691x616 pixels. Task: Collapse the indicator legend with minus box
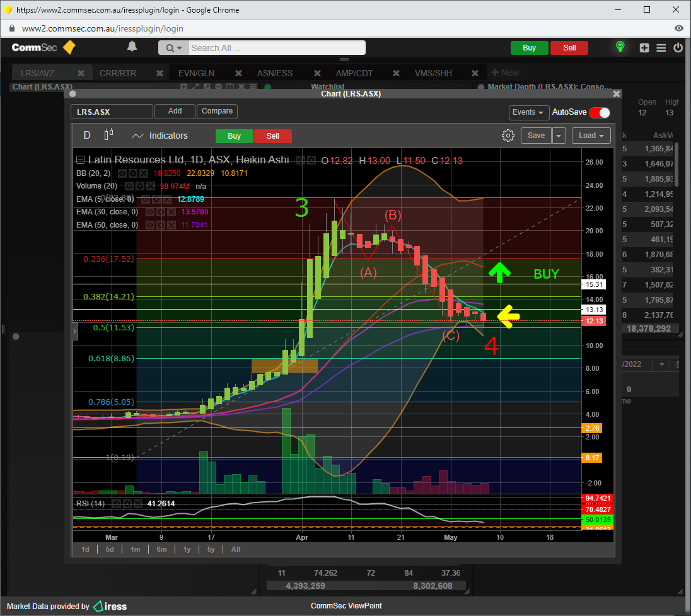click(80, 160)
